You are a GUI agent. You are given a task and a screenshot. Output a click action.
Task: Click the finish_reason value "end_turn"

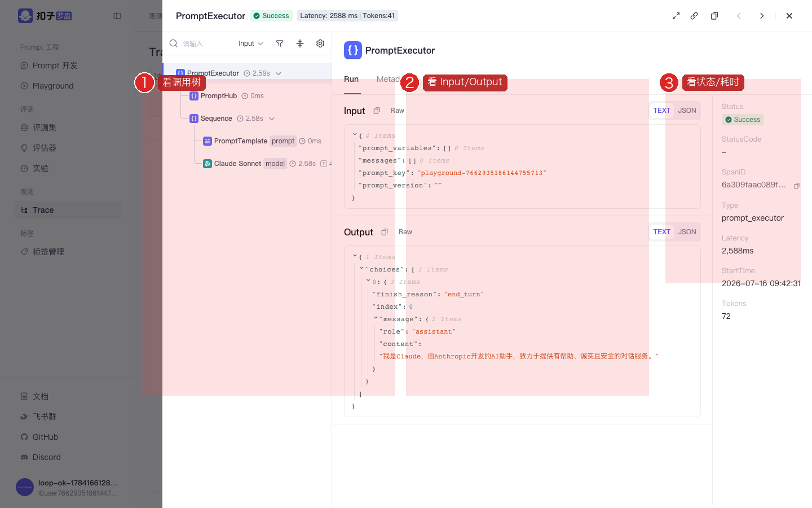464,295
